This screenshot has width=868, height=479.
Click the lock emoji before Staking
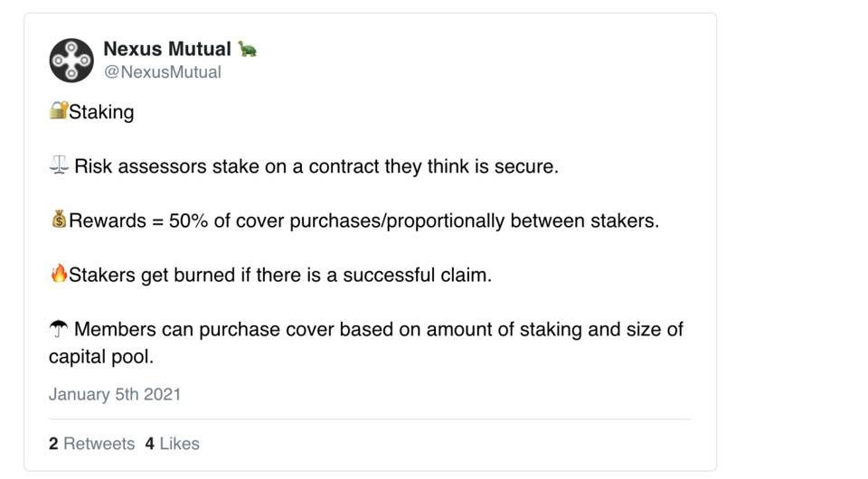pyautogui.click(x=58, y=112)
